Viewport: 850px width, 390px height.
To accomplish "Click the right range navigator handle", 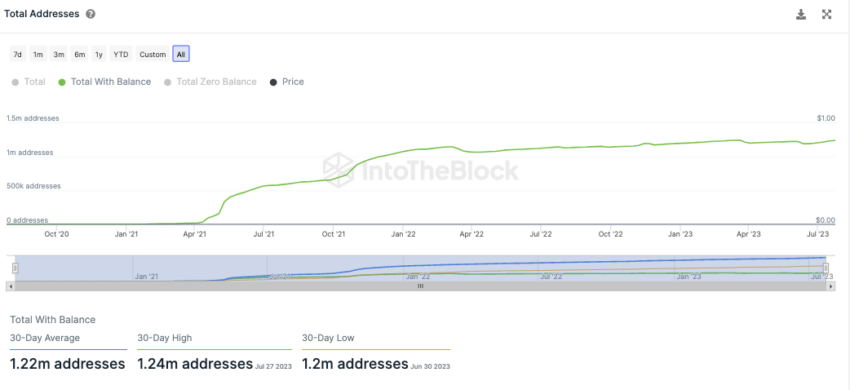I will pyautogui.click(x=826, y=268).
